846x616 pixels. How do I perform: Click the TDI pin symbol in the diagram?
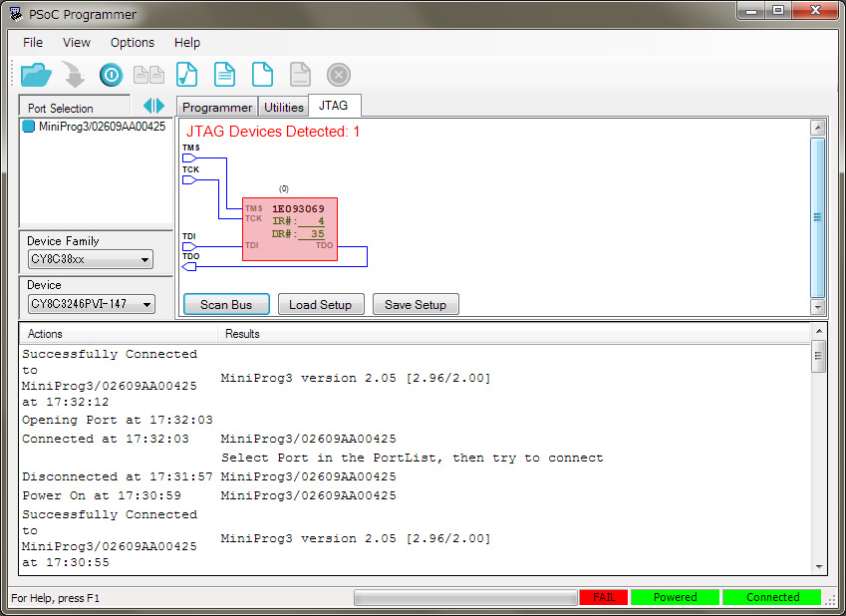tap(189, 247)
